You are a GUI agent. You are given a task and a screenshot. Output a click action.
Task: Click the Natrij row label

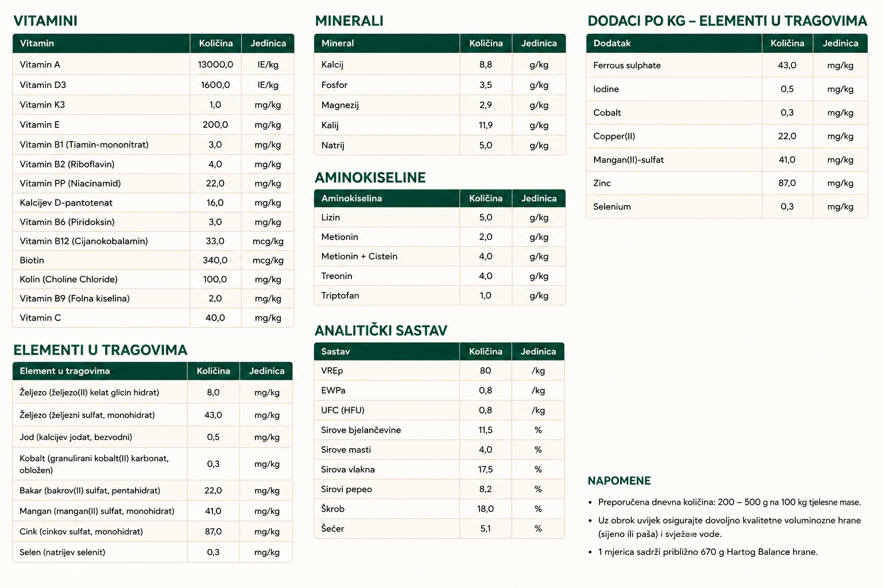(x=333, y=145)
